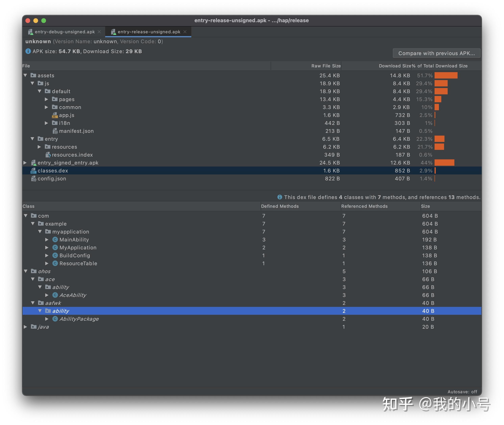Screen dimensions: 504x425
Task: Click the MainAbility class icon
Action: pyautogui.click(x=55, y=240)
